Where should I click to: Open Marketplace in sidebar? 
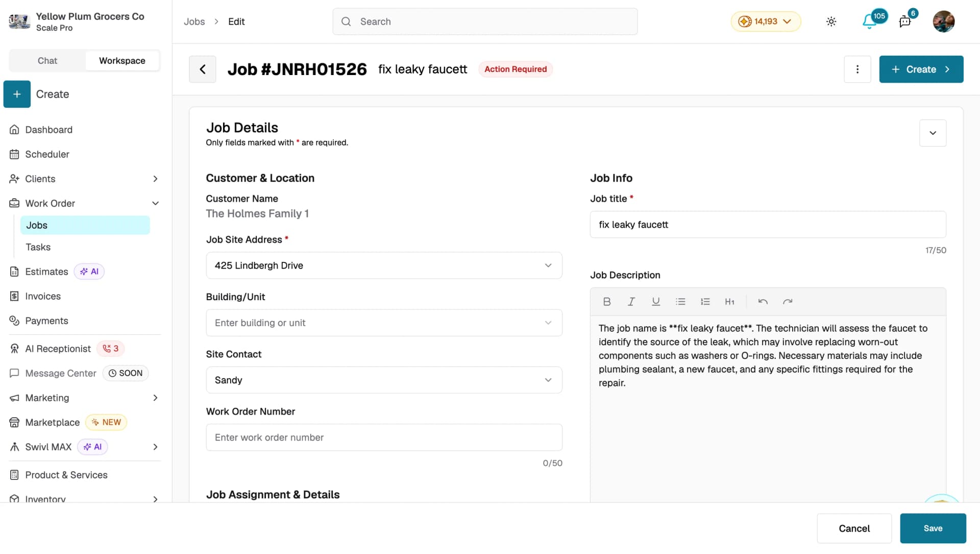(x=52, y=423)
